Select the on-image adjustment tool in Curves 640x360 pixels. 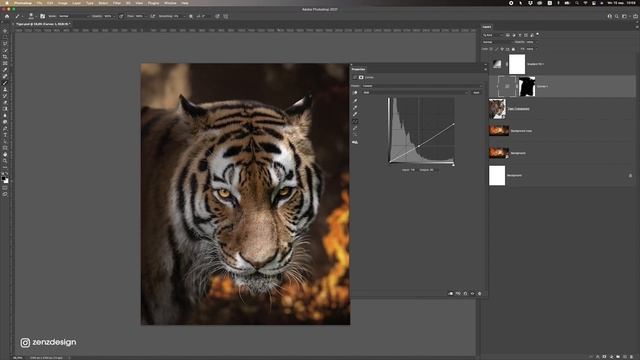pos(355,93)
